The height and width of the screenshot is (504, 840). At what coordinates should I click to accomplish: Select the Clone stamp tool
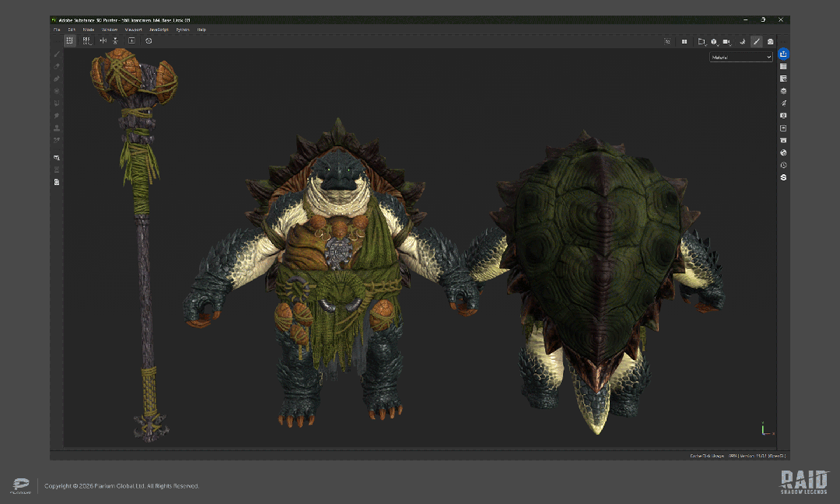click(x=57, y=128)
